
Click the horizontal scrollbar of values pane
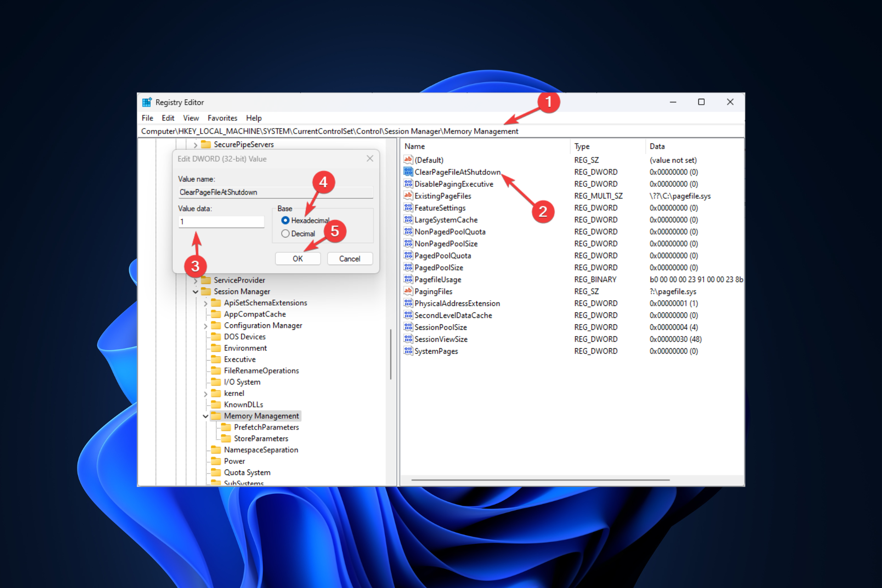point(540,480)
